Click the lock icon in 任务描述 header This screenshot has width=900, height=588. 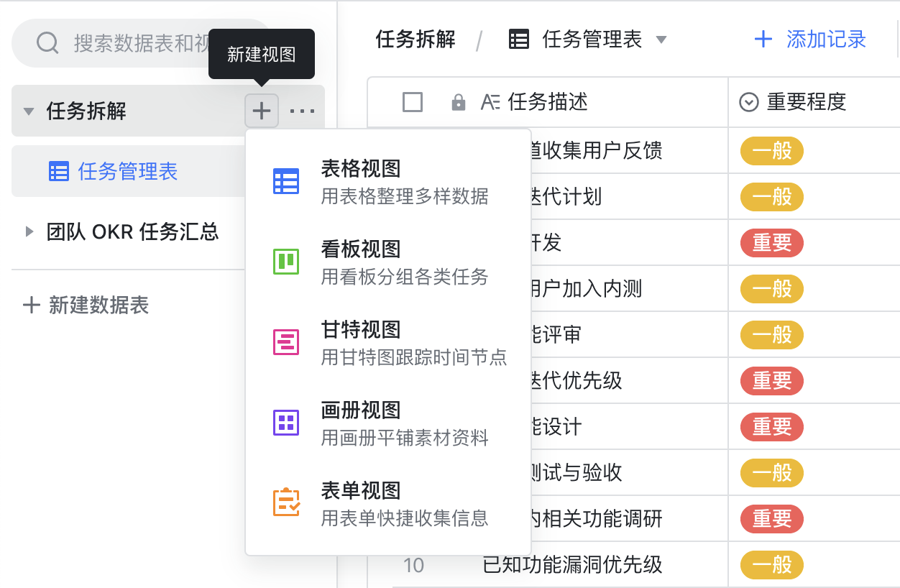click(x=458, y=103)
